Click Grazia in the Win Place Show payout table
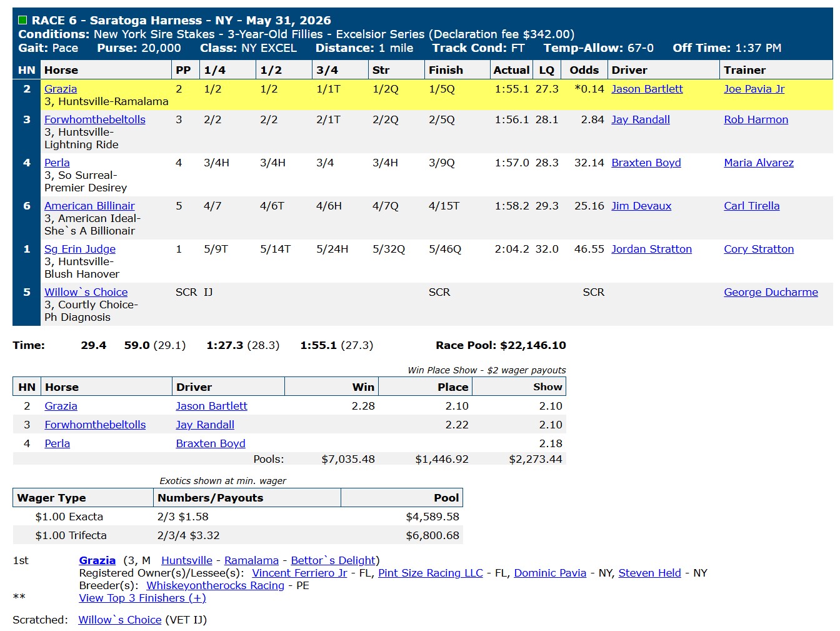This screenshot has height=631, width=840. pos(61,406)
